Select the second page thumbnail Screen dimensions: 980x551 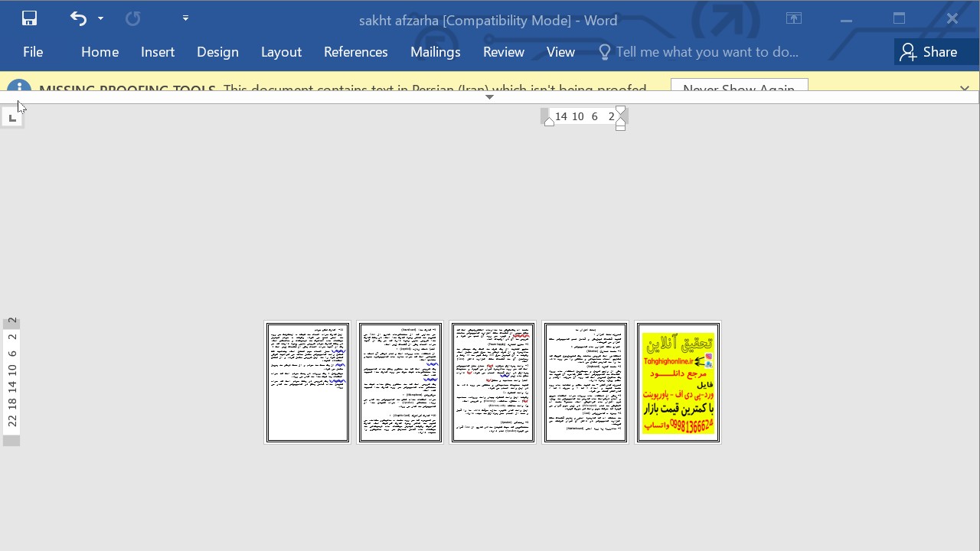(400, 382)
